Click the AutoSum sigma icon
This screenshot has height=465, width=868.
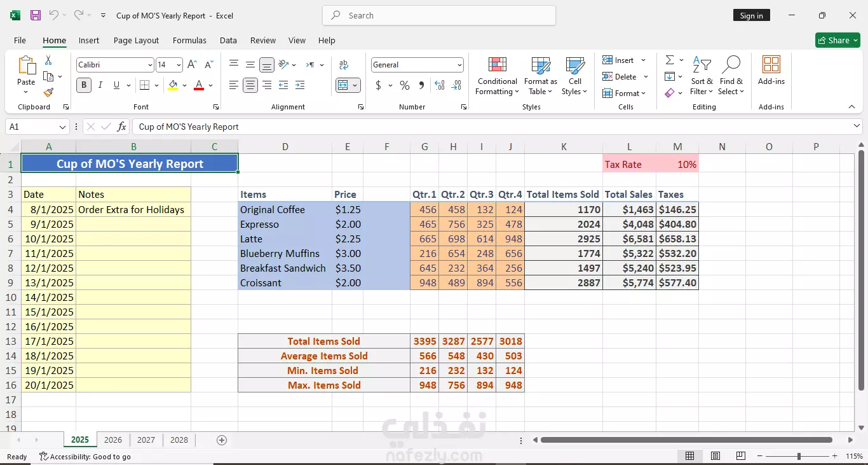[x=670, y=60]
